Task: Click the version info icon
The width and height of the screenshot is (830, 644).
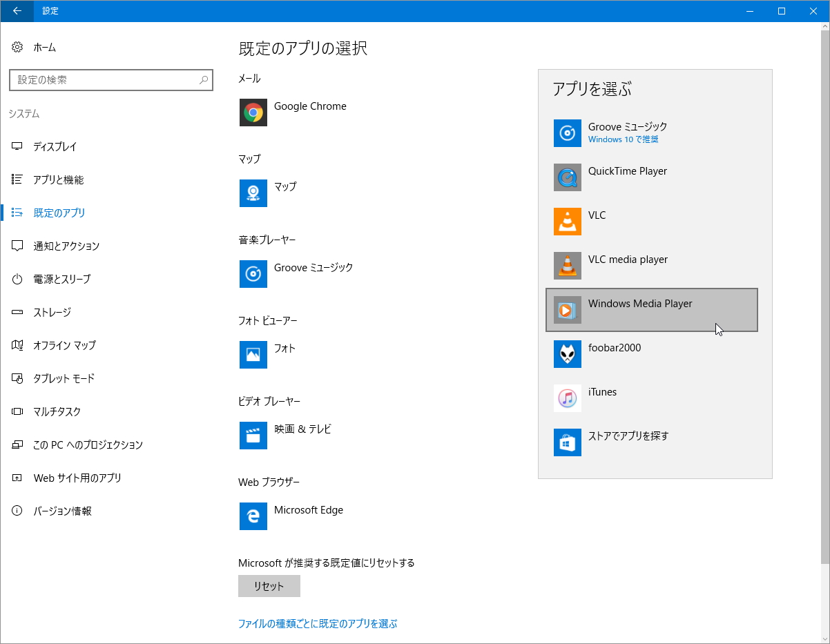Action: (x=17, y=511)
